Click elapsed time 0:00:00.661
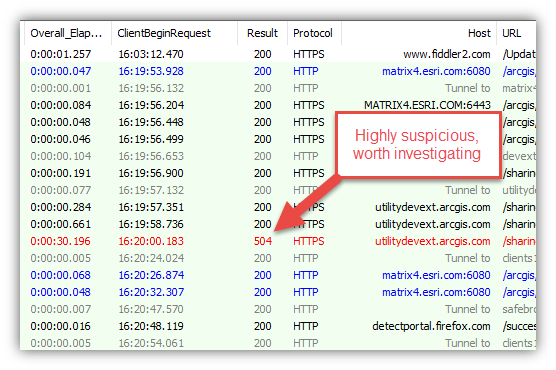The height and width of the screenshot is (370, 556). tap(61, 225)
